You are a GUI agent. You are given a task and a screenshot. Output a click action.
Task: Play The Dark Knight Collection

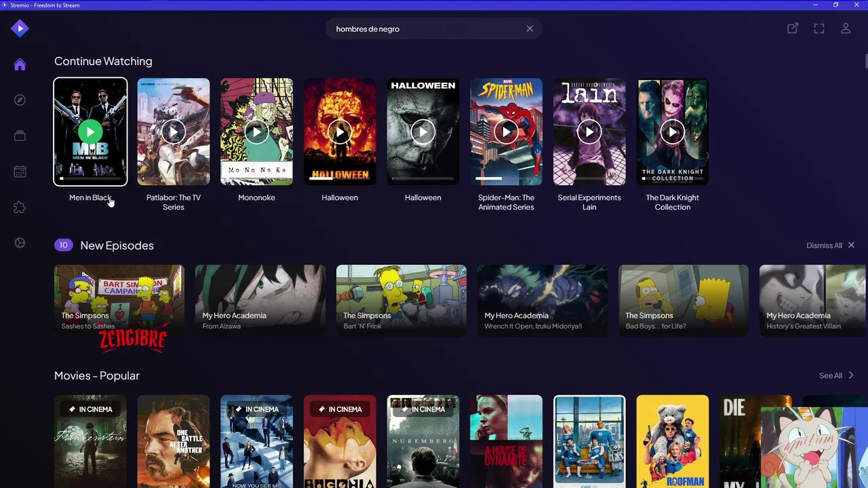[673, 131]
